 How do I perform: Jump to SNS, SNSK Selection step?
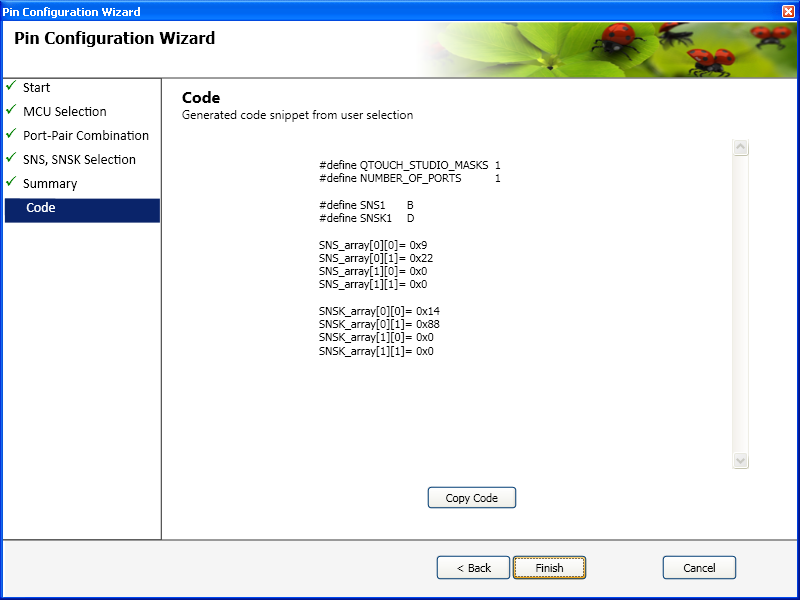click(79, 160)
